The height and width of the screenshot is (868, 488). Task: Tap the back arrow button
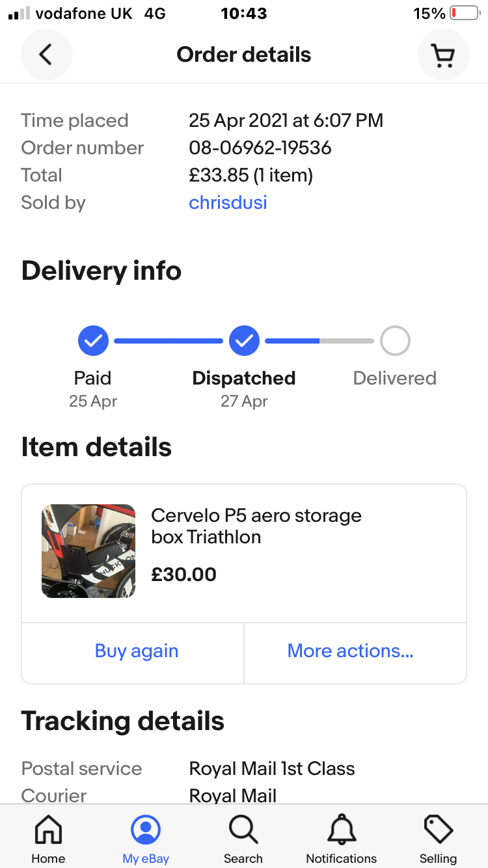click(46, 55)
